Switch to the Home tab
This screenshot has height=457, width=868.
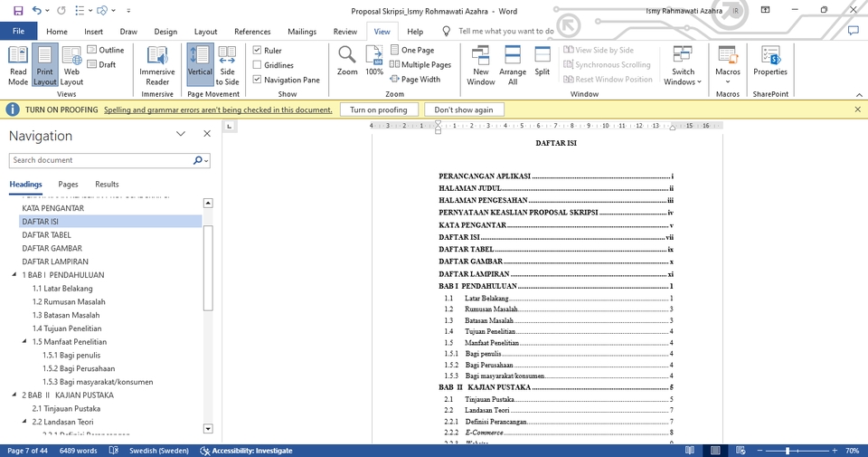(x=56, y=32)
